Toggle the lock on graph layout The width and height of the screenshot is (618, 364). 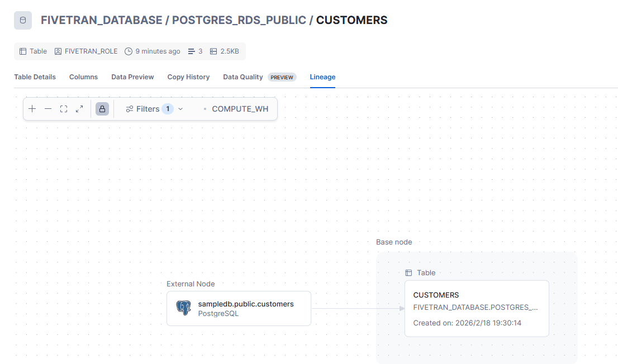102,109
